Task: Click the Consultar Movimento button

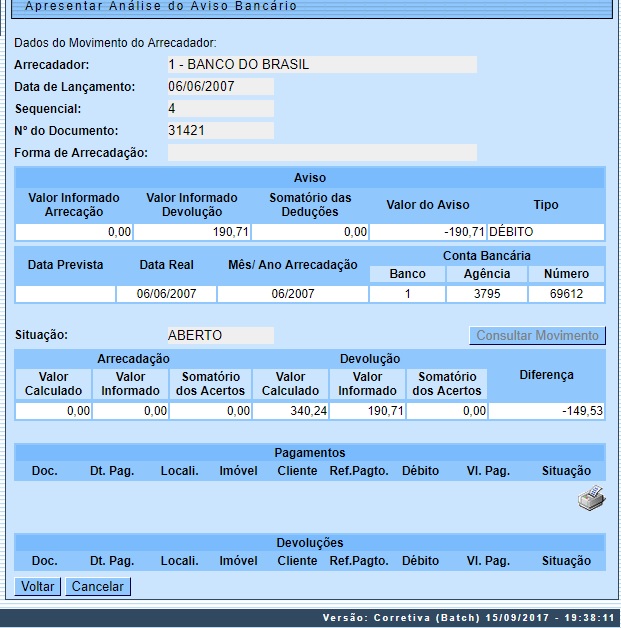Action: point(538,336)
